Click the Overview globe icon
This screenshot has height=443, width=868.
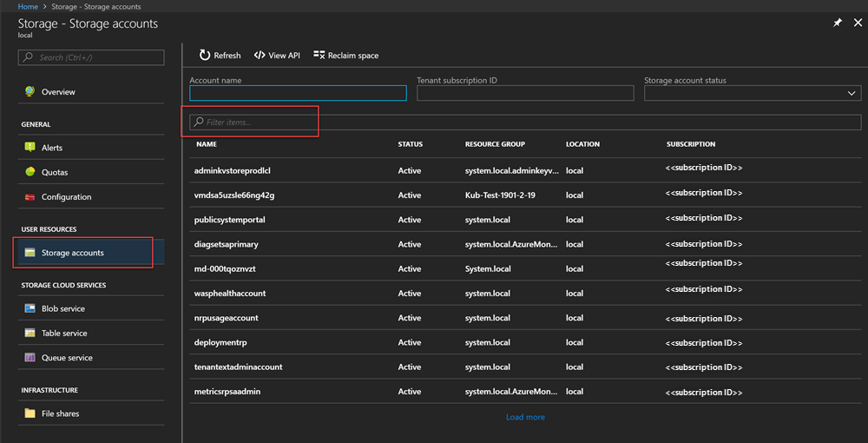coord(30,91)
